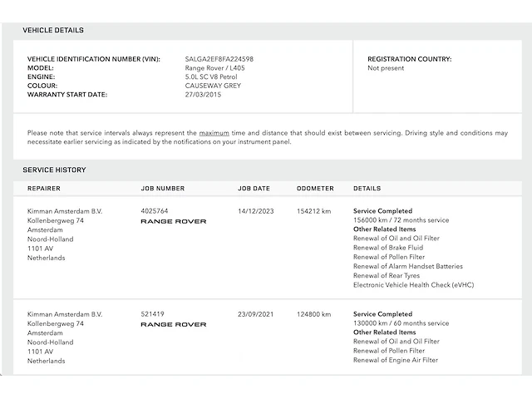Click Renewal of Pollen Filter in the 2023 service
This screenshot has height=399, width=532.
point(389,257)
